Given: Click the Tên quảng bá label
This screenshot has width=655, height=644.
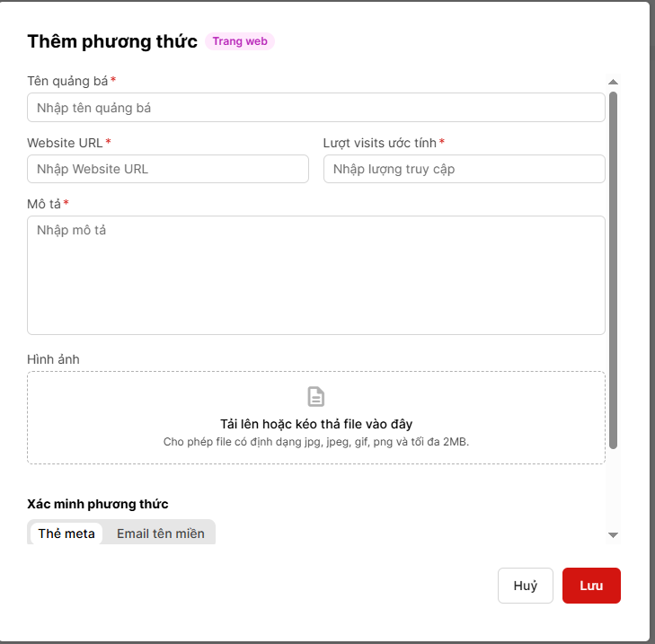Looking at the screenshot, I should pos(67,81).
